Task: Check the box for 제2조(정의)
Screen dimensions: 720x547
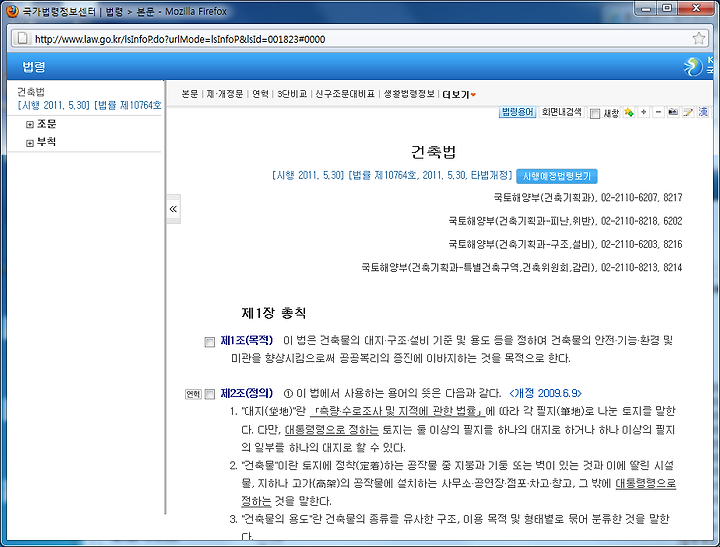Action: (209, 394)
